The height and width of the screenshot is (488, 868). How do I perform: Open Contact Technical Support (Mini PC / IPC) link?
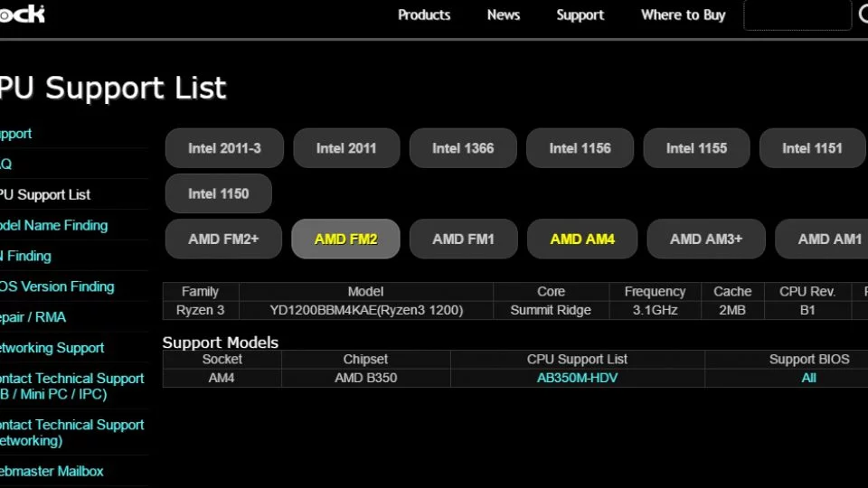click(72, 386)
